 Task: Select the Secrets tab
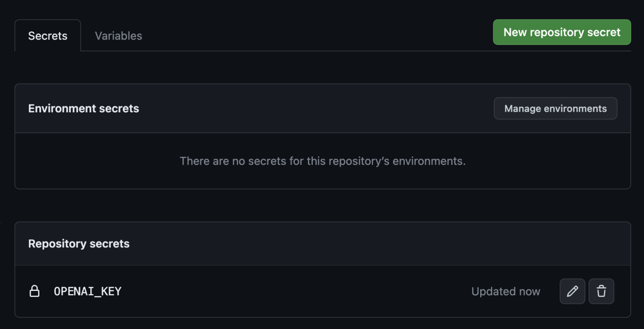[48, 36]
